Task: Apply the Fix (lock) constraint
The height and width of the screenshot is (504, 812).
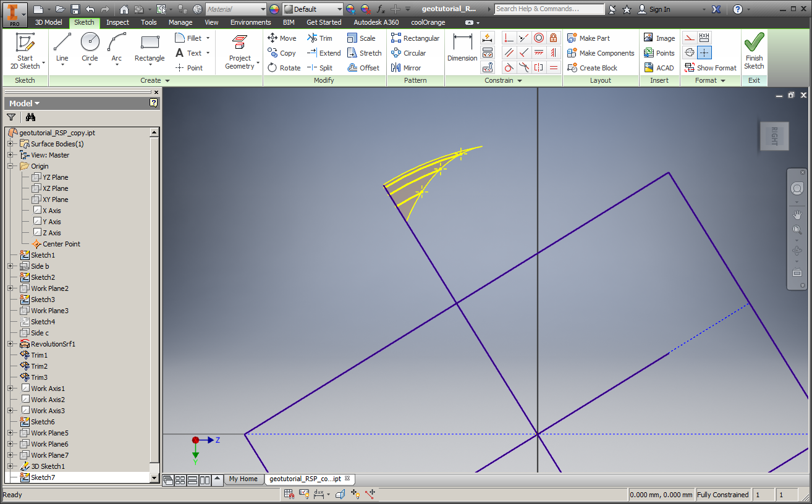Action: (x=554, y=38)
